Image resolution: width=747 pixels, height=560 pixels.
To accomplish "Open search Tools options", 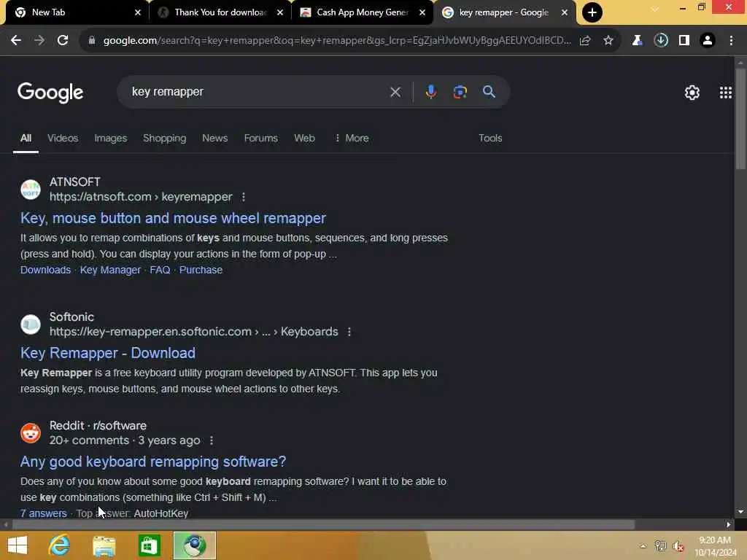I will pyautogui.click(x=490, y=138).
